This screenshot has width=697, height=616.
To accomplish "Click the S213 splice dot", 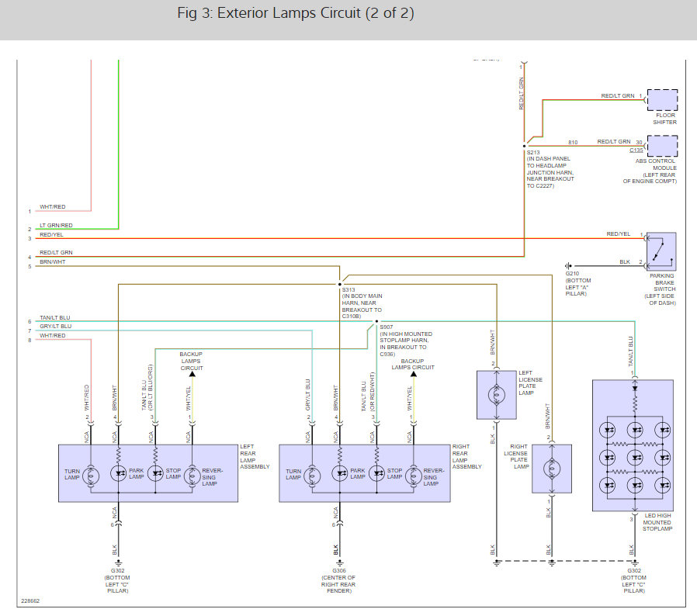I will coord(525,146).
